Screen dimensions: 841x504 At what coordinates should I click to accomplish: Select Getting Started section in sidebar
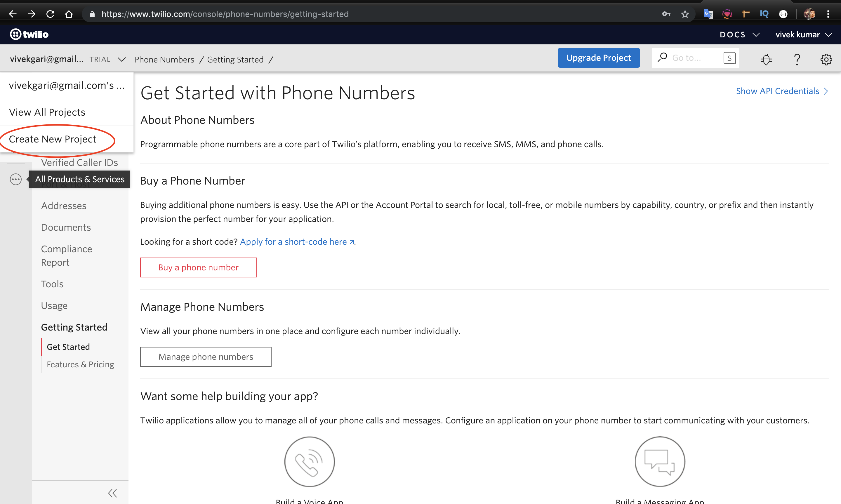pos(74,327)
